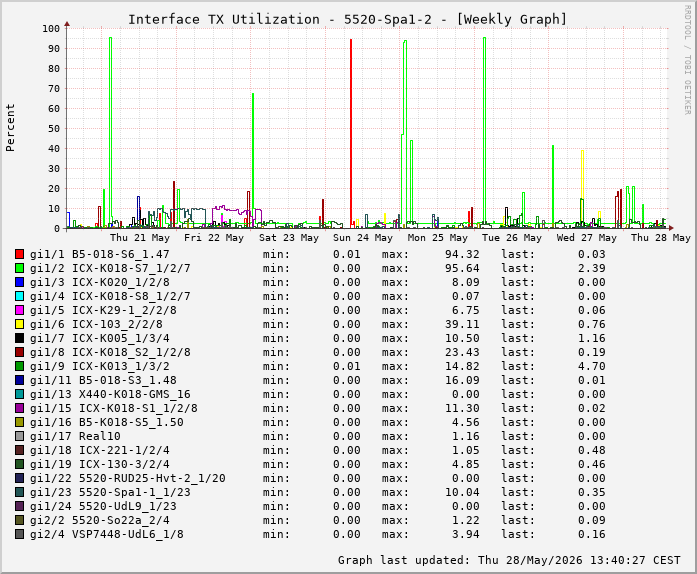
Task: Click the Tue 26 May axis label
Action: [512, 237]
